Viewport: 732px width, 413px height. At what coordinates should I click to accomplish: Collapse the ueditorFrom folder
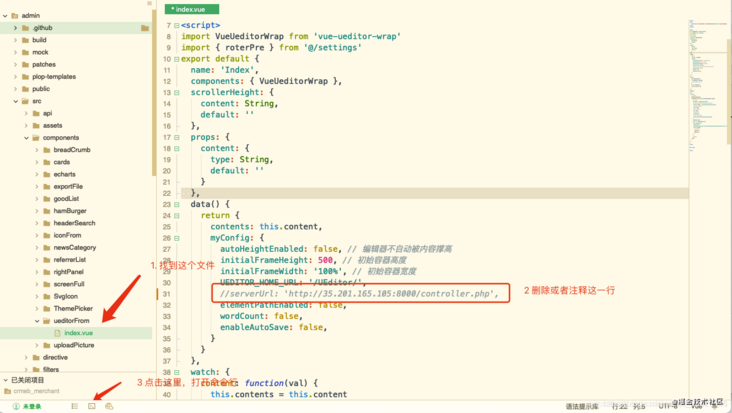tap(37, 321)
